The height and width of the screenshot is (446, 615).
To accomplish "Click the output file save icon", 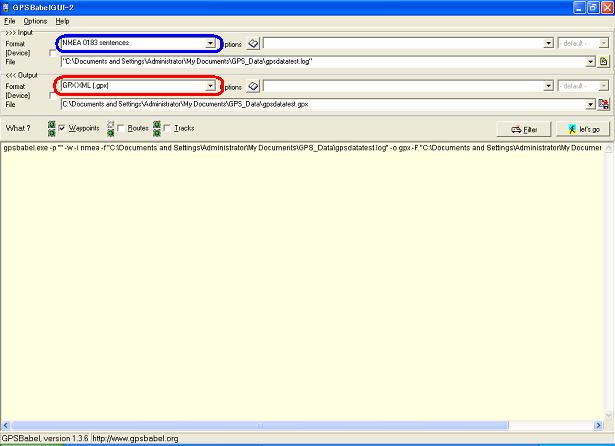I will point(604,104).
